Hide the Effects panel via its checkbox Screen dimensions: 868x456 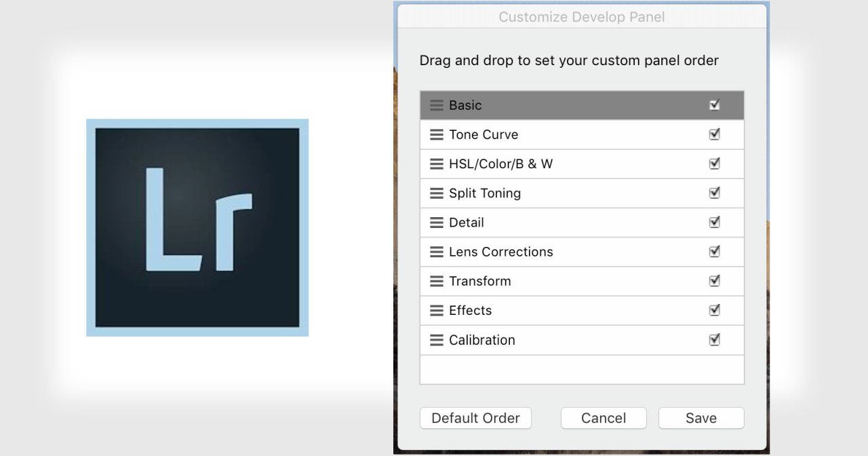click(x=714, y=310)
